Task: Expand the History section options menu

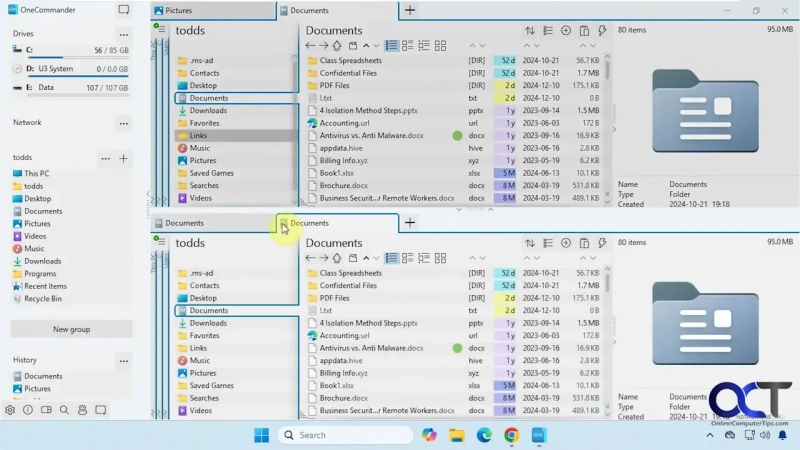Action: 123,360
